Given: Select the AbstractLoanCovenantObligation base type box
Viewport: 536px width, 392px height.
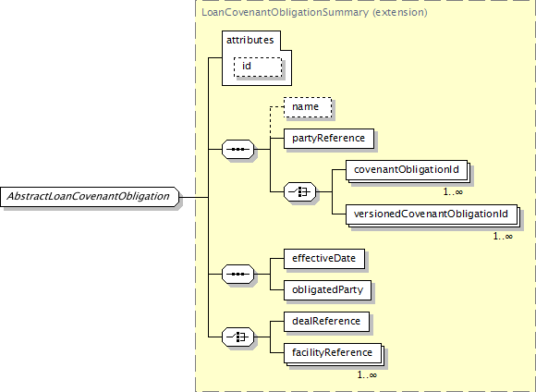Looking at the screenshot, I should click(90, 197).
